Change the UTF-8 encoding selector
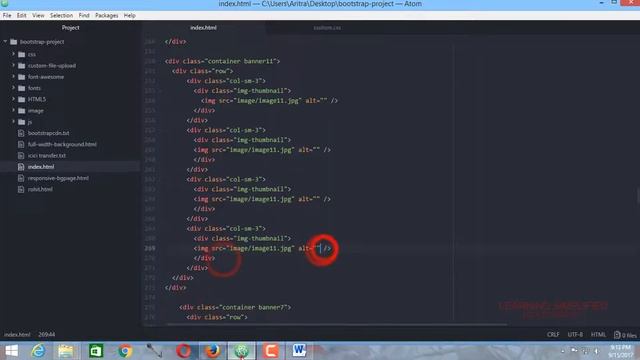Viewport: 640px width, 360px height. [x=575, y=335]
